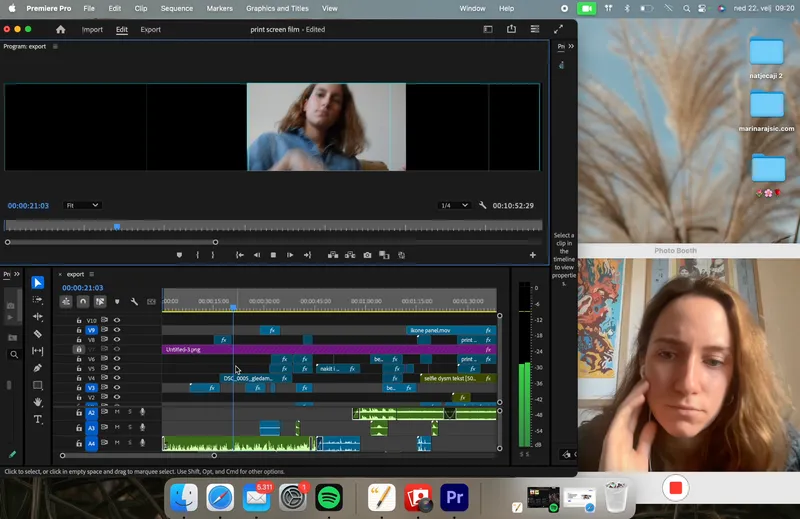
Task: Select the Razor tool
Action: click(37, 334)
